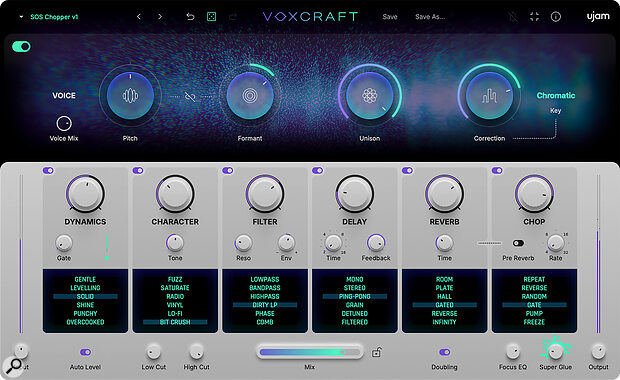Click the Voice Mix knob
The image size is (620, 380).
tap(64, 124)
